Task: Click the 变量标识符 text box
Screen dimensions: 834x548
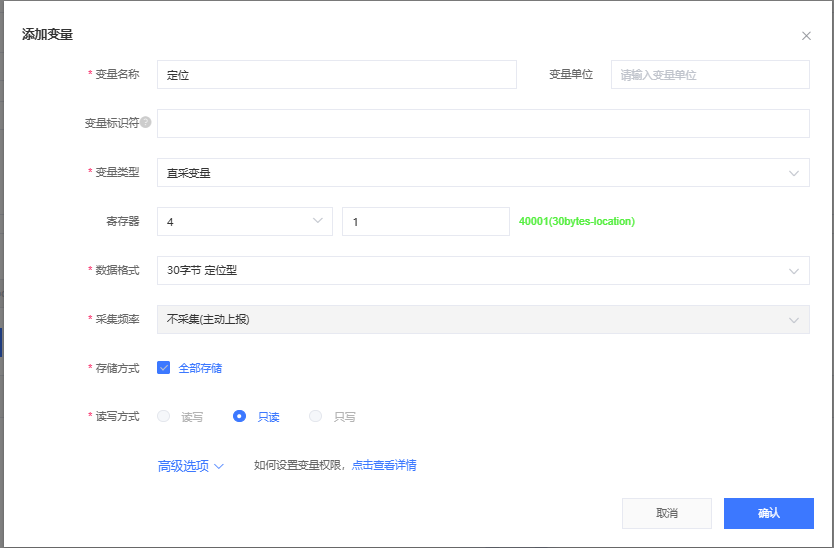Action: coord(482,123)
